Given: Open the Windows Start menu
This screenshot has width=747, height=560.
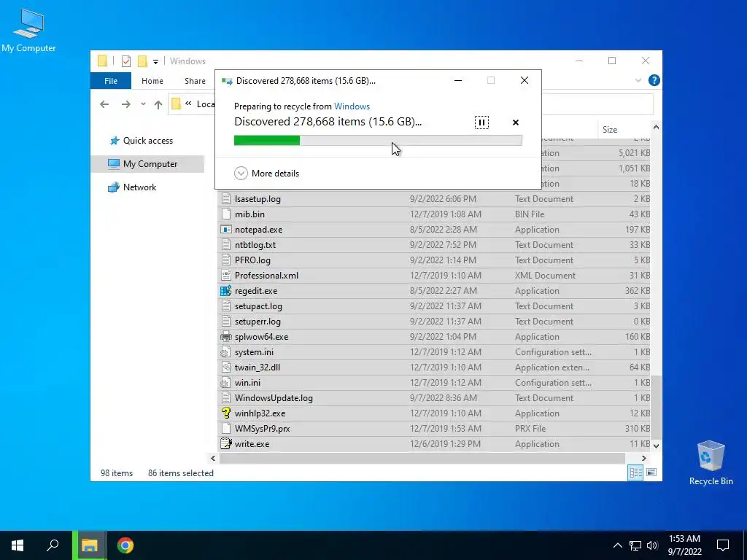Looking at the screenshot, I should tap(18, 545).
